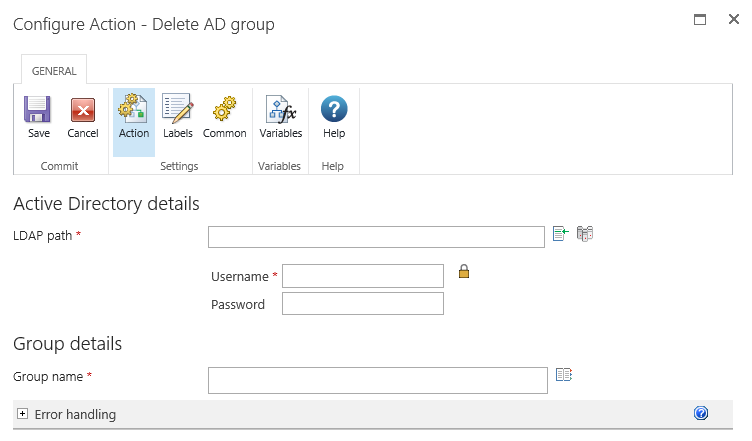This screenshot has width=752, height=441.
Task: Open the LDAP picker next to LDAP path
Action: 585,234
